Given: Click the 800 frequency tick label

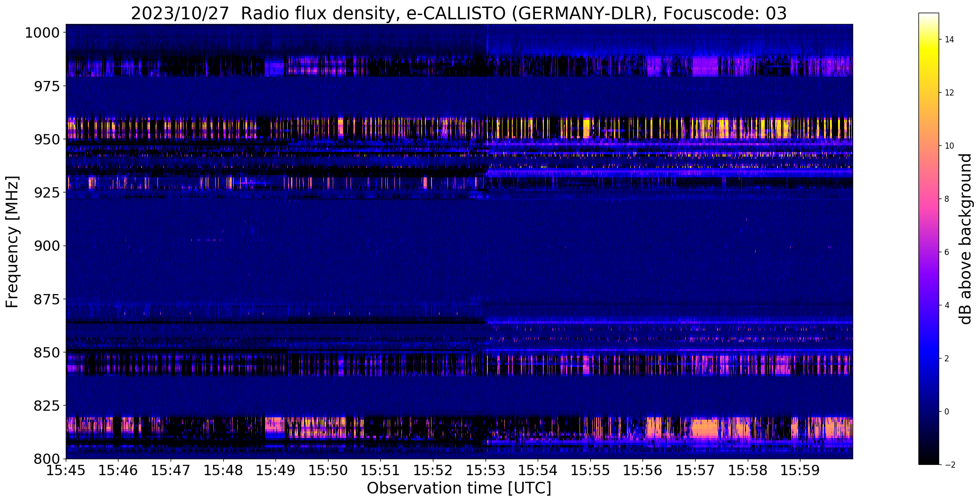Looking at the screenshot, I should click(47, 459).
